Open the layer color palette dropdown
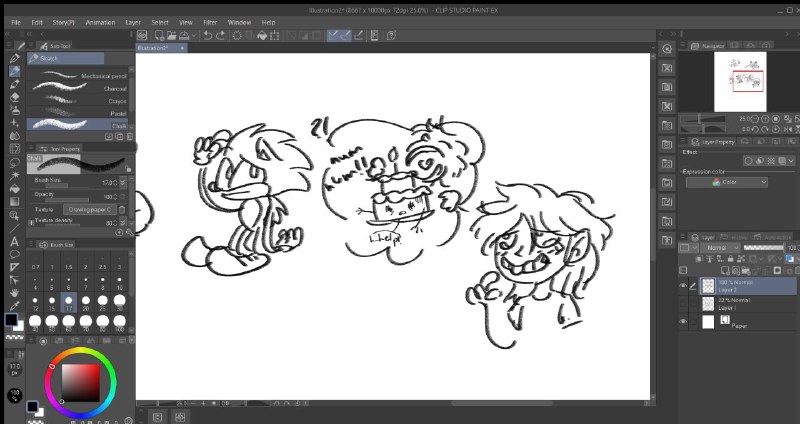Image resolution: width=800 pixels, height=424 pixels. pos(797,259)
